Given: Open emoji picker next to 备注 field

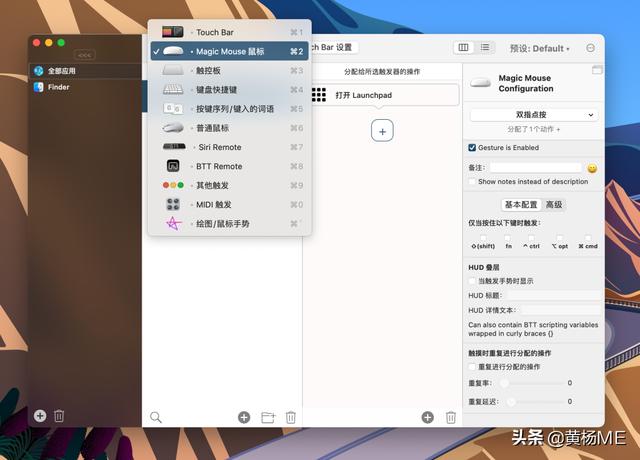Looking at the screenshot, I should click(592, 168).
